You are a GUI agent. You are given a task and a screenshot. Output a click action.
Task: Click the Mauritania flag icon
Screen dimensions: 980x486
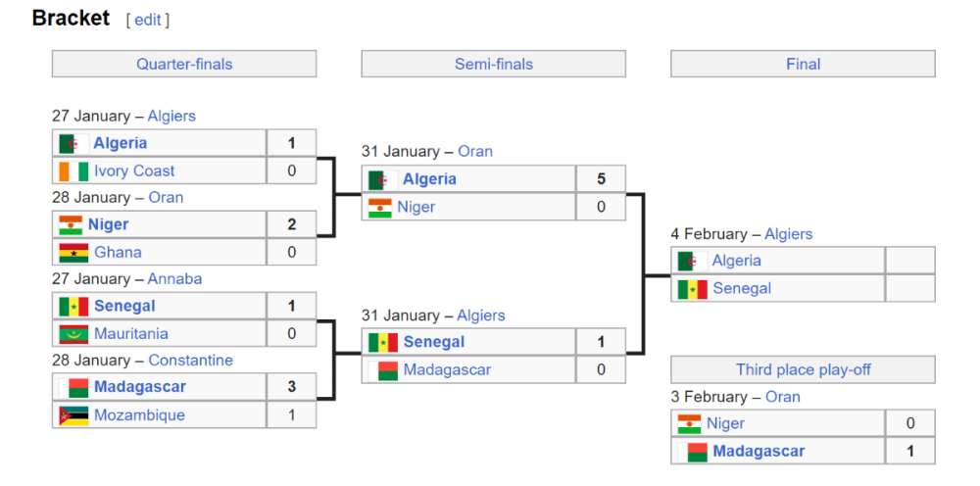pyautogui.click(x=73, y=333)
